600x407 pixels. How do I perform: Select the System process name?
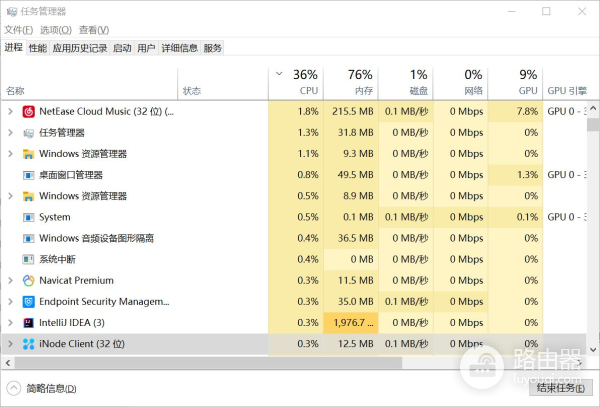[55, 217]
